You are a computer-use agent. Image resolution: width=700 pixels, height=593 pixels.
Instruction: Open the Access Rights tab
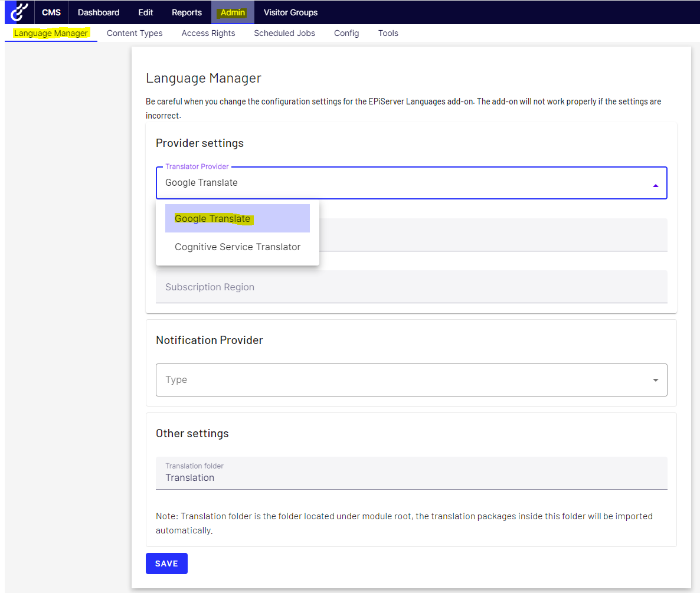(208, 33)
